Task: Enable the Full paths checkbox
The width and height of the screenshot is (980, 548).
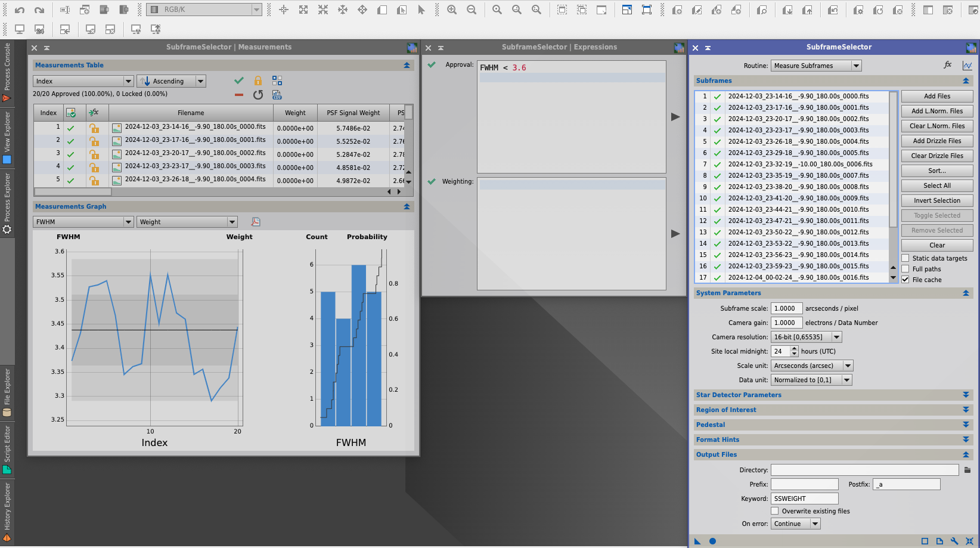Action: click(905, 269)
